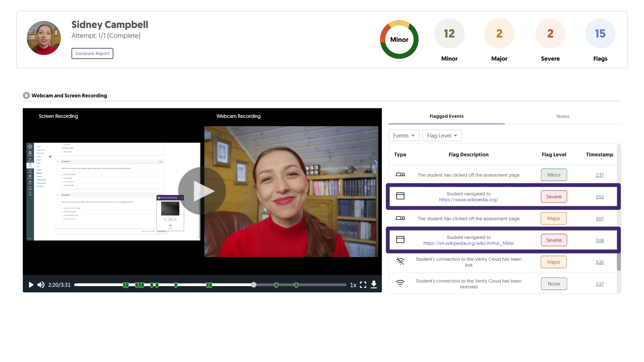Image resolution: width=644 pixels, height=362 pixels.
Task: Open the Flag Level filter dropdown
Action: (442, 135)
